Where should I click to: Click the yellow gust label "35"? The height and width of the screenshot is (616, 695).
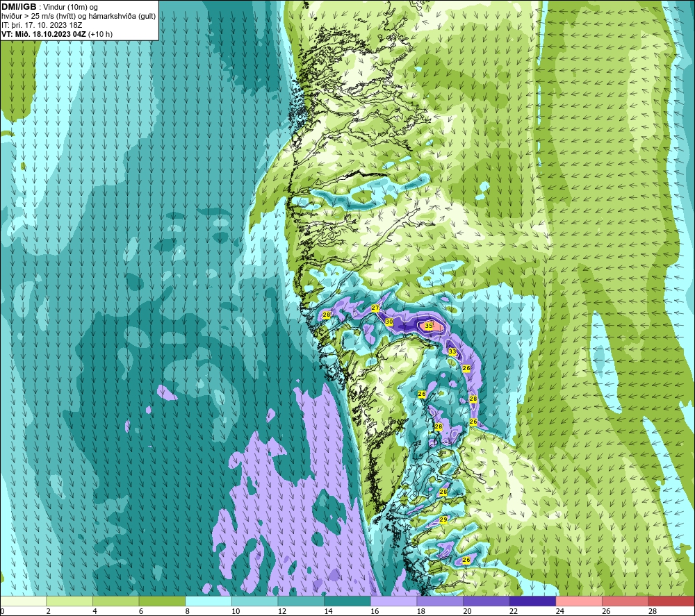pyautogui.click(x=429, y=326)
